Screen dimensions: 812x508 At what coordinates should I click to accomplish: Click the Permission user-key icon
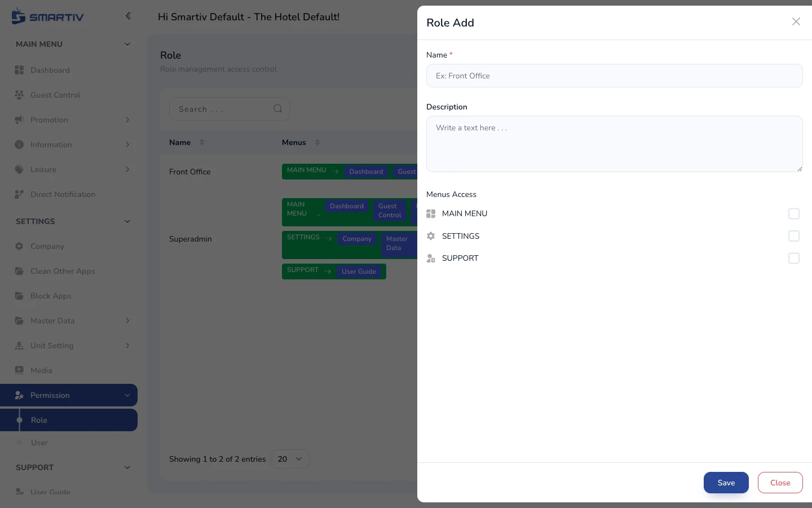pyautogui.click(x=19, y=395)
